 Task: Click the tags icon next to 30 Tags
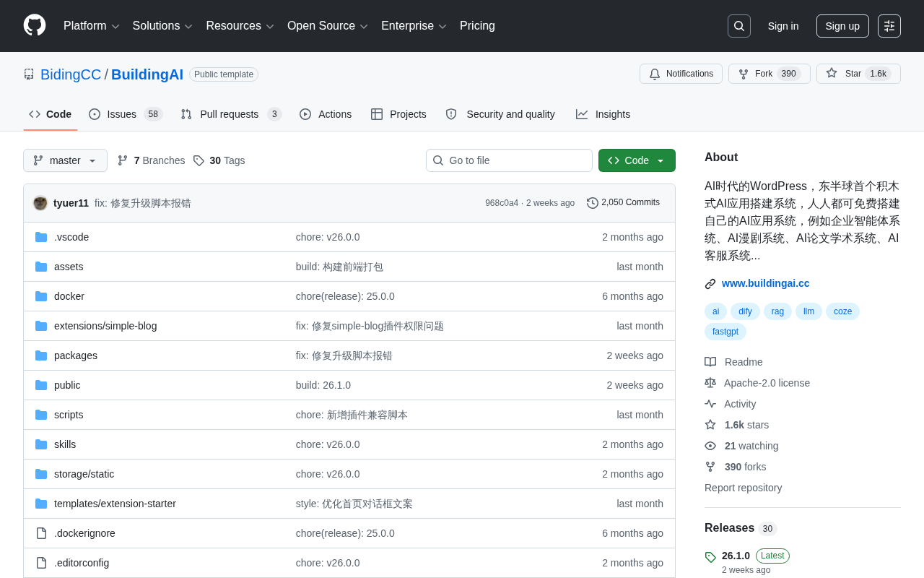tap(199, 160)
